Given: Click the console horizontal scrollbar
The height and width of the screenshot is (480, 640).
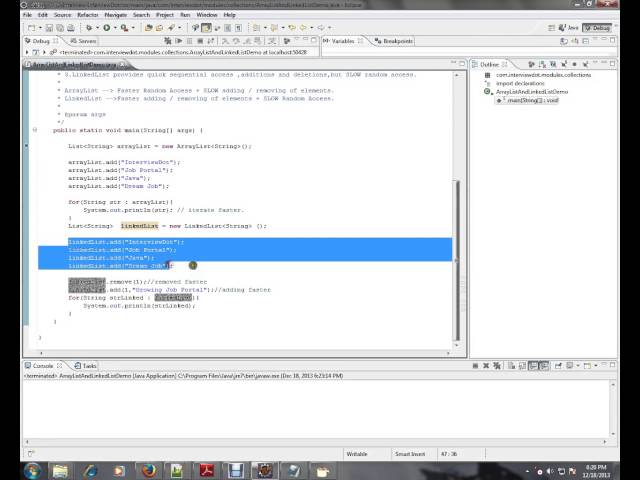Looking at the screenshot, I should (316, 442).
